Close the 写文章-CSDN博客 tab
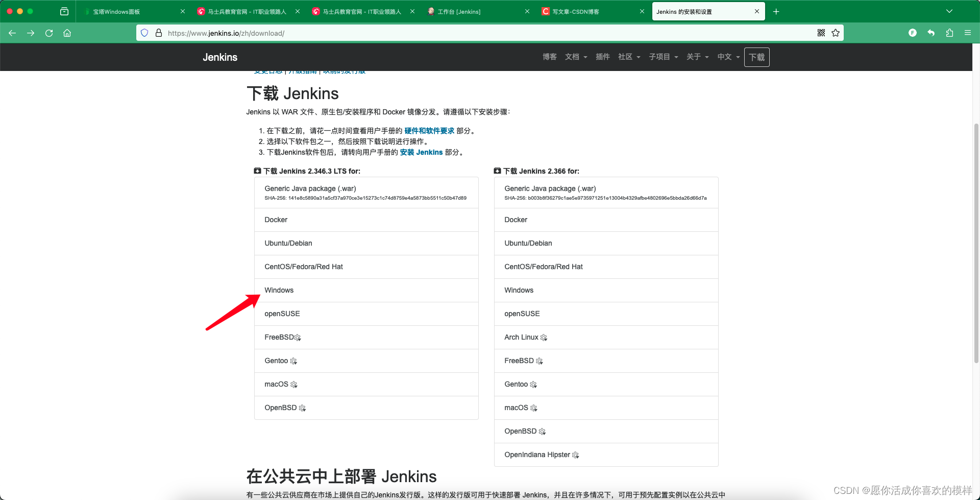 pos(642,11)
